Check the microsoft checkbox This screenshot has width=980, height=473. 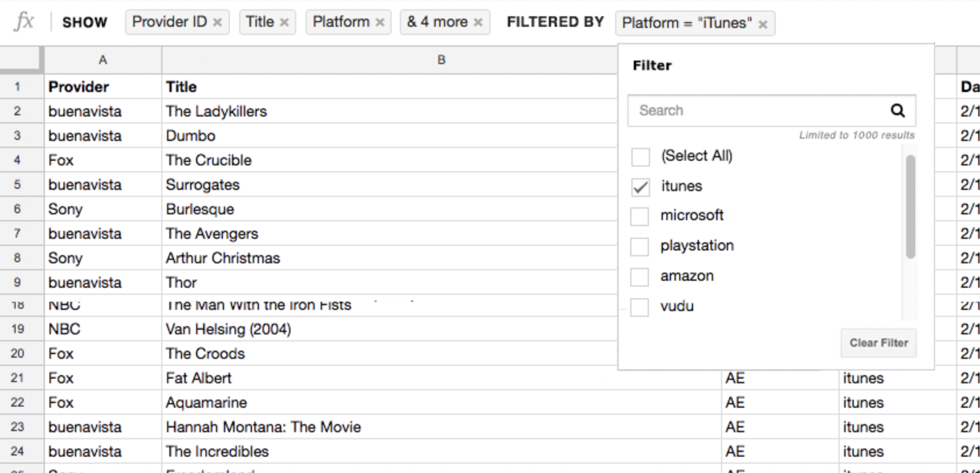click(640, 216)
